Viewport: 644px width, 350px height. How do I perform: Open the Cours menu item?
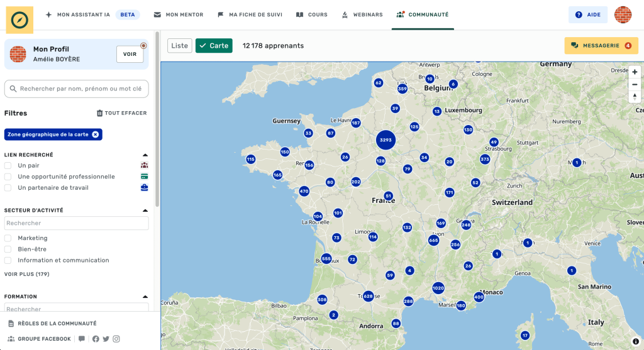point(311,14)
